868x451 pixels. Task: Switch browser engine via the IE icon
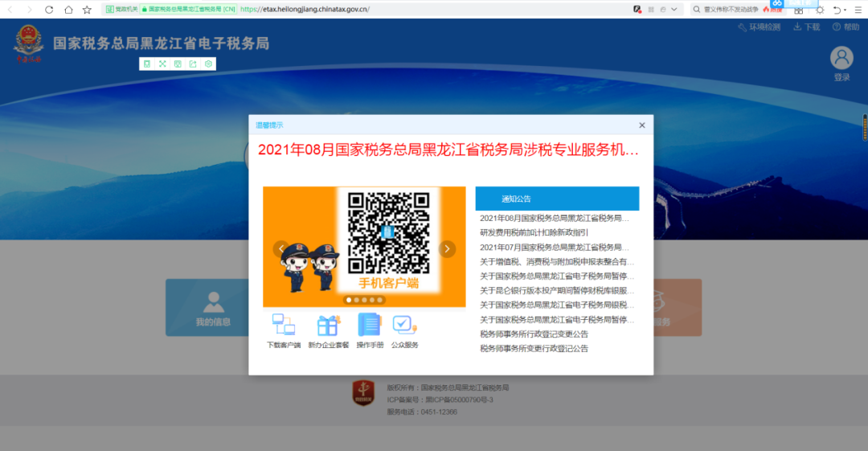pos(662,10)
